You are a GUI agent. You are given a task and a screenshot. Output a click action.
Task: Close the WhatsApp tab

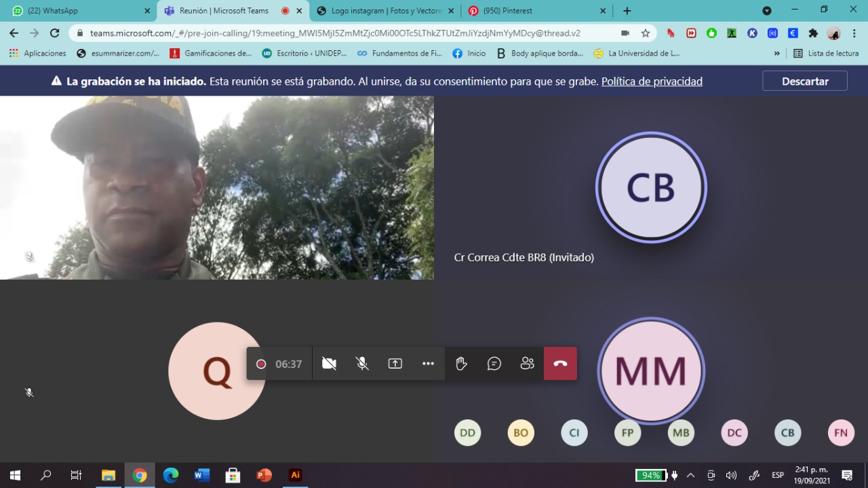[x=147, y=11]
